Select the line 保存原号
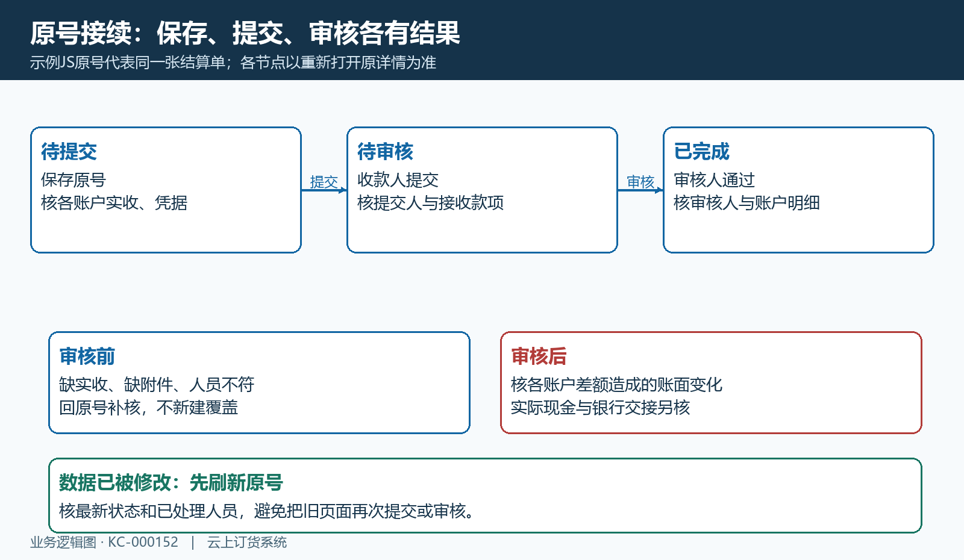Screen dimensions: 964x560 pyautogui.click(x=73, y=179)
